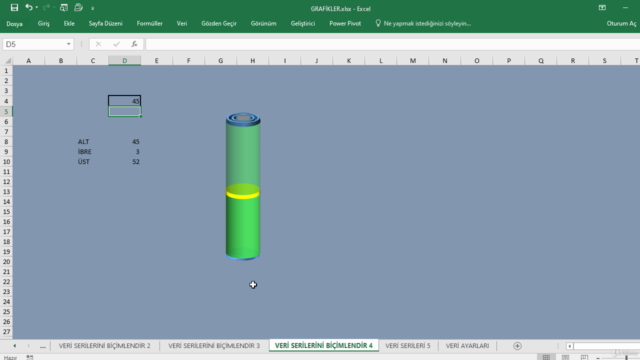Select row 4 header
Viewport: 640px width, 360px height.
tap(6, 101)
